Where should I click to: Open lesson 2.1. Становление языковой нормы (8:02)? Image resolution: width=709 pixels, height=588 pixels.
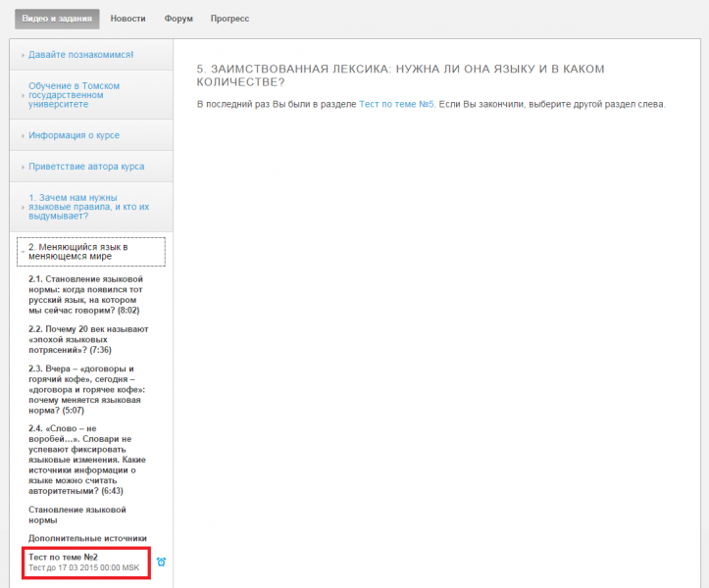86,295
